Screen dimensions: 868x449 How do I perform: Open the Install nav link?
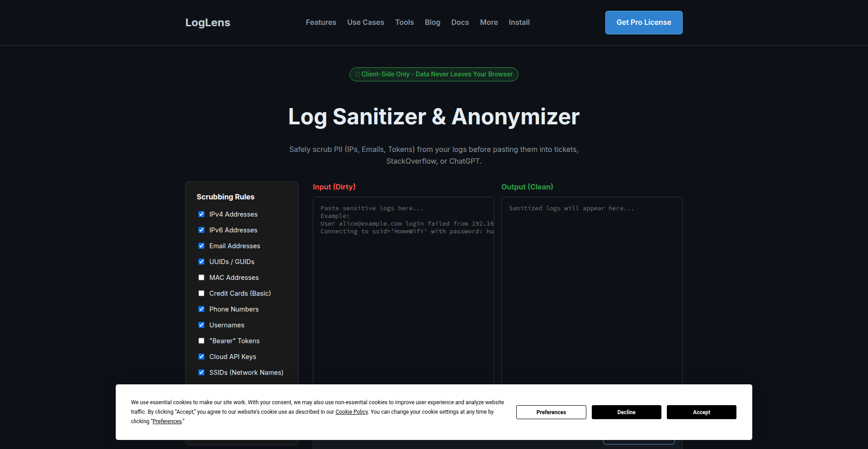coord(519,23)
